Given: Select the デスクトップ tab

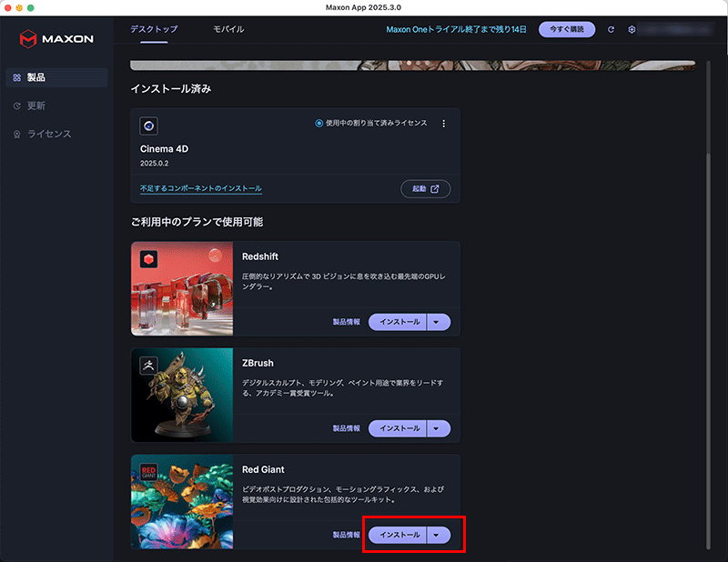Looking at the screenshot, I should pyautogui.click(x=154, y=29).
